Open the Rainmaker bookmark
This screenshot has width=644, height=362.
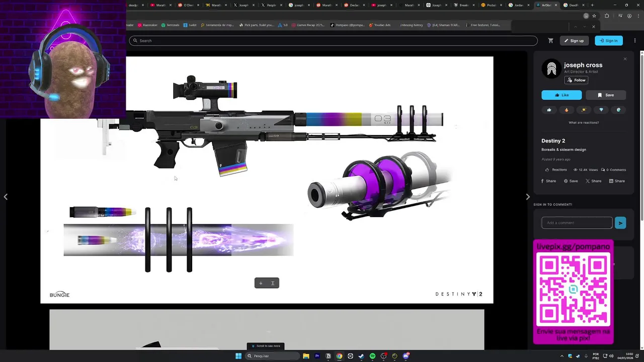coord(147,25)
